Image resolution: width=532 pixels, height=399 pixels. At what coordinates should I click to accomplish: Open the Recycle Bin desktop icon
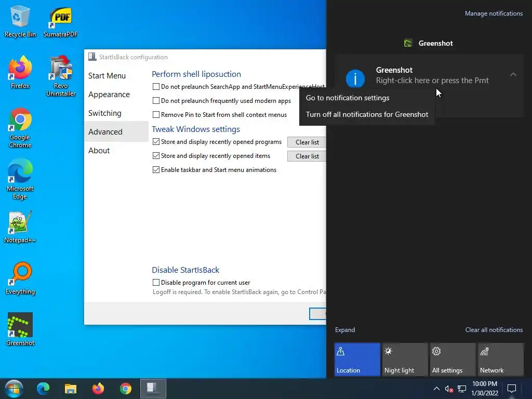(20, 21)
